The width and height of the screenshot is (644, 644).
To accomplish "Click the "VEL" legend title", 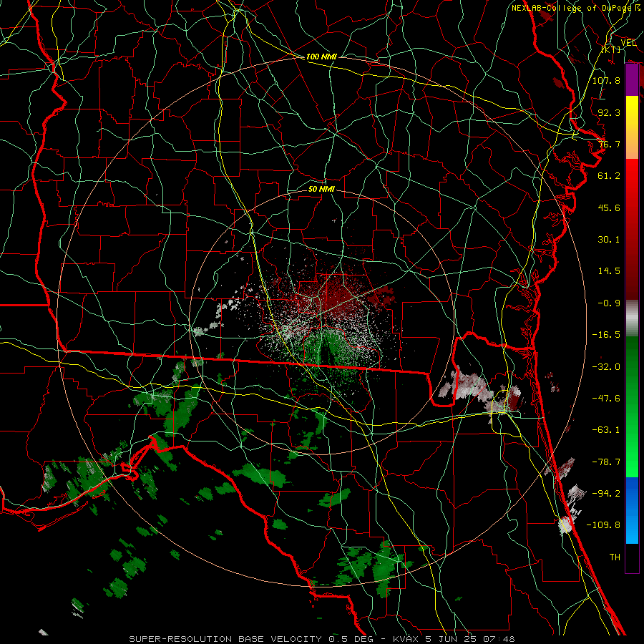I will pyautogui.click(x=628, y=43).
